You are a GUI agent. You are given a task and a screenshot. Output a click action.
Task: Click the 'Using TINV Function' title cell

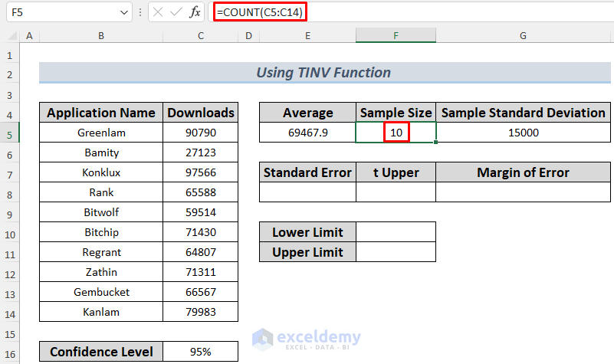tap(324, 72)
